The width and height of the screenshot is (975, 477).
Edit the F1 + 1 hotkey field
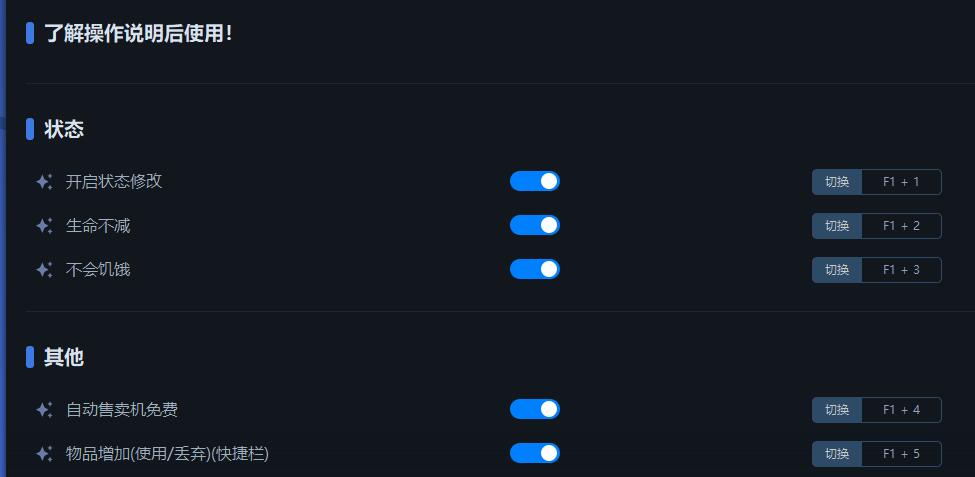coord(901,182)
